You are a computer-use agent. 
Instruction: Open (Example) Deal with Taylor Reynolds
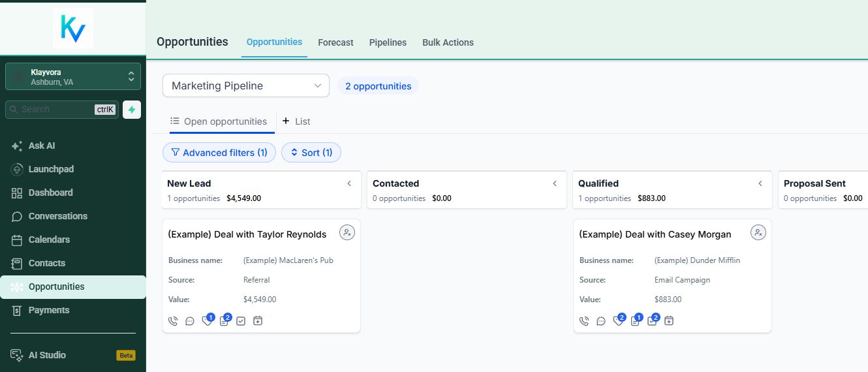(247, 234)
